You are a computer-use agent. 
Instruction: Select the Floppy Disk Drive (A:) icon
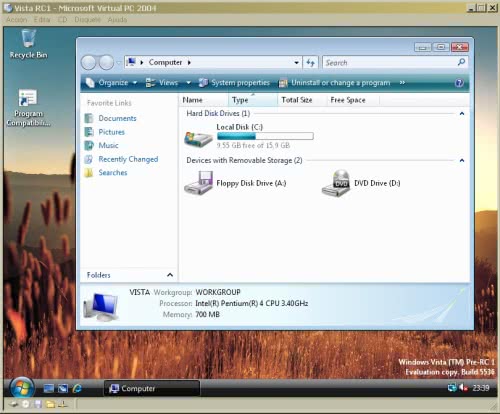click(x=198, y=183)
